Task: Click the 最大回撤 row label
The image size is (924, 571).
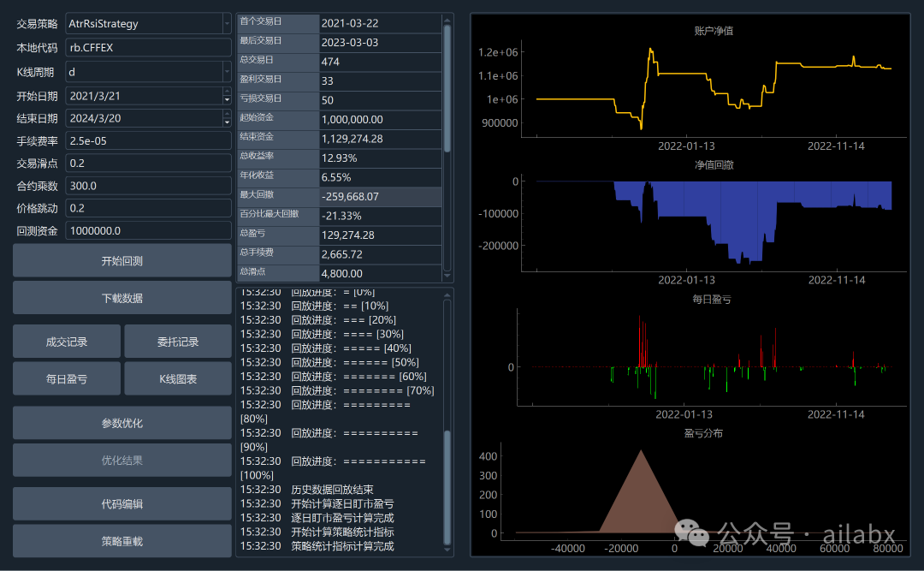Action: (x=278, y=195)
